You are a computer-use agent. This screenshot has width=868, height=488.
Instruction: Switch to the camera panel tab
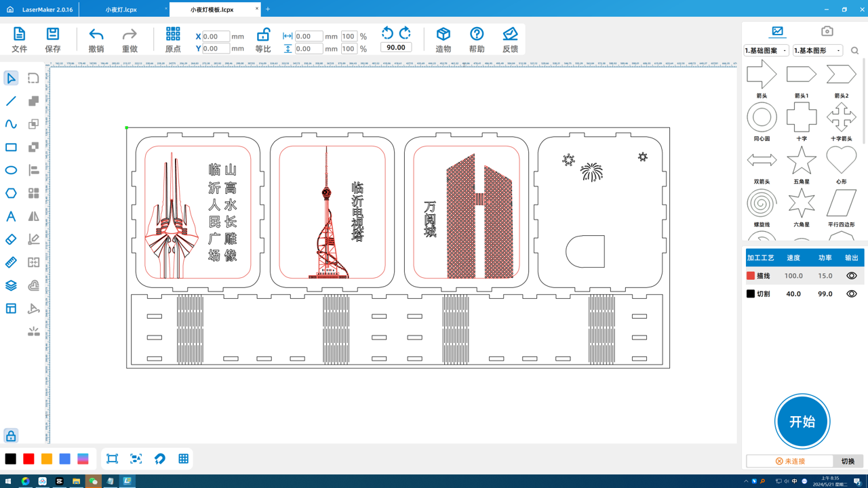[x=827, y=31]
